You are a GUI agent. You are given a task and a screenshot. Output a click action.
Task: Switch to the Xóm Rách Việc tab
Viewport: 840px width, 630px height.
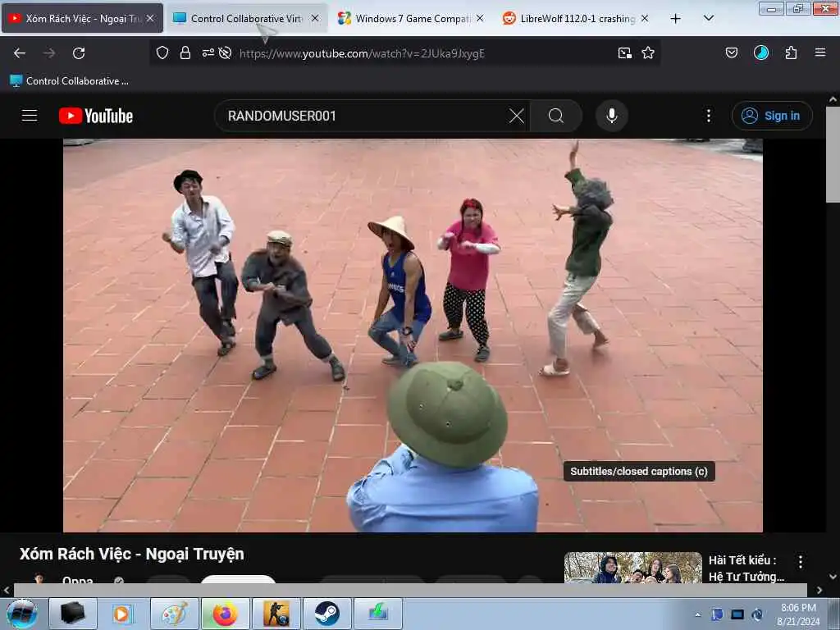click(x=82, y=18)
